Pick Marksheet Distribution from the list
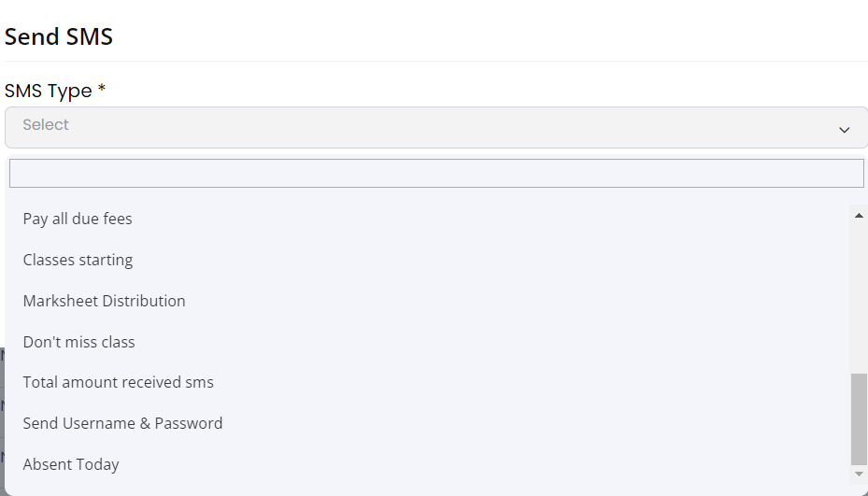Screen dimensions: 868x496 click(104, 301)
